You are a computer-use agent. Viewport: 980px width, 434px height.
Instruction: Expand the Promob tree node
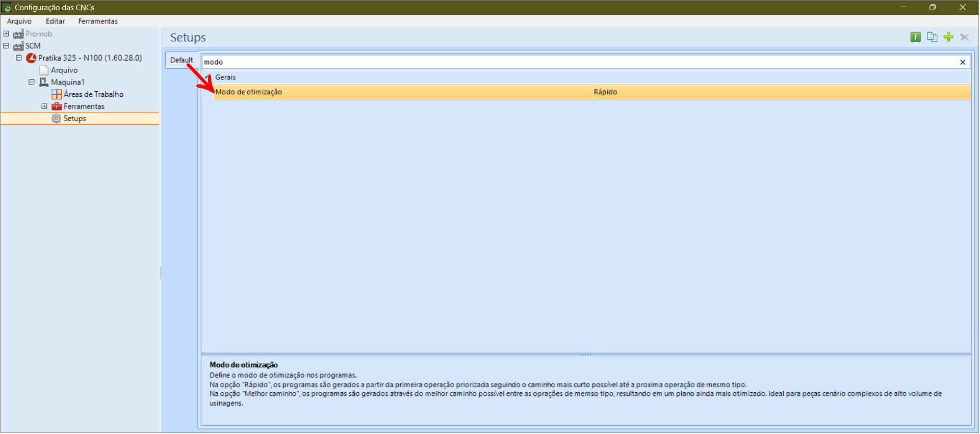(6, 34)
